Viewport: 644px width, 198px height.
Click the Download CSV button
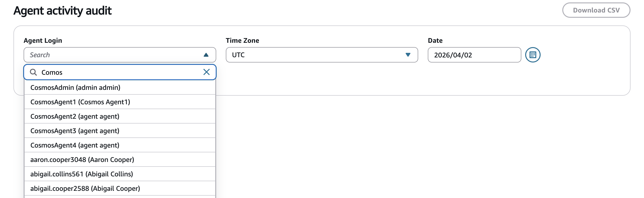(x=597, y=10)
